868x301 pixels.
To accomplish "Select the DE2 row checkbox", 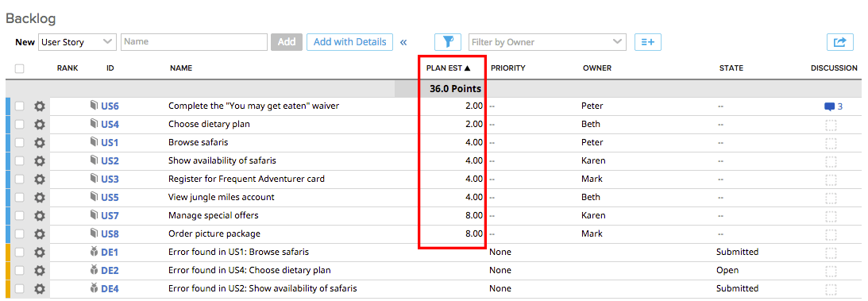I will [19, 271].
